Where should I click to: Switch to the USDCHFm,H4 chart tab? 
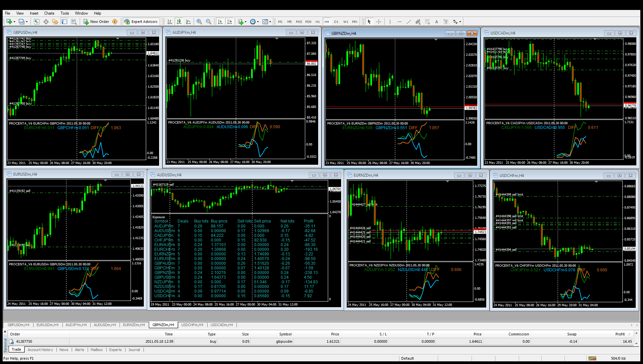tap(192, 325)
